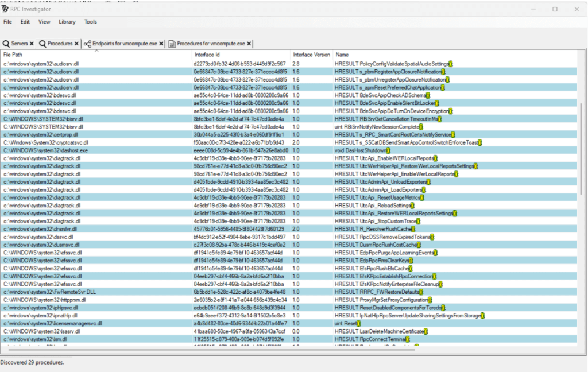Open the File menu
This screenshot has width=588, height=372.
click(7, 22)
